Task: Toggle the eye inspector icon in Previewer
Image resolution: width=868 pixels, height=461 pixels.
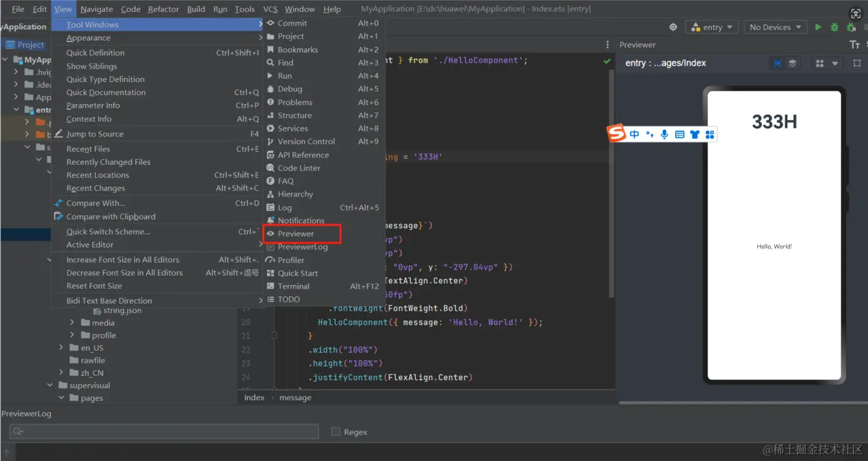Action: 777,63
